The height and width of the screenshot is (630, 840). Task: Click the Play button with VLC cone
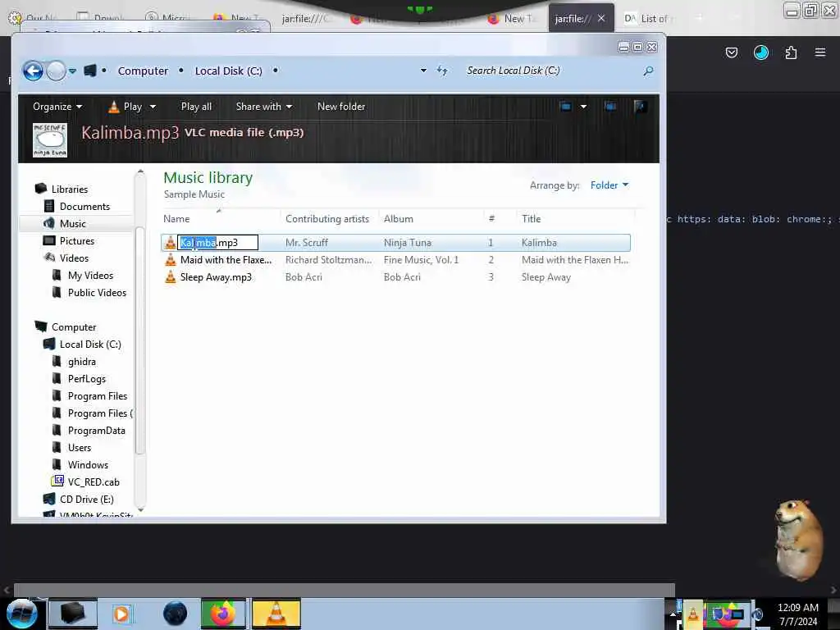126,107
